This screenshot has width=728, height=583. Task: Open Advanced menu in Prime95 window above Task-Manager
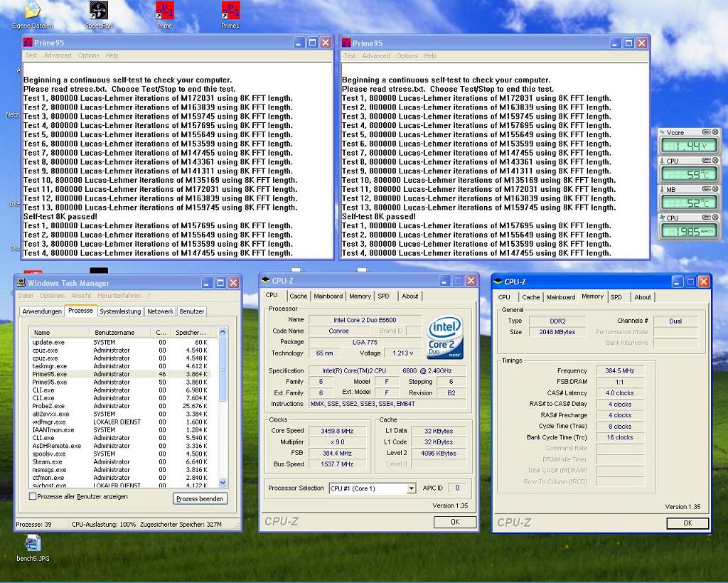58,55
